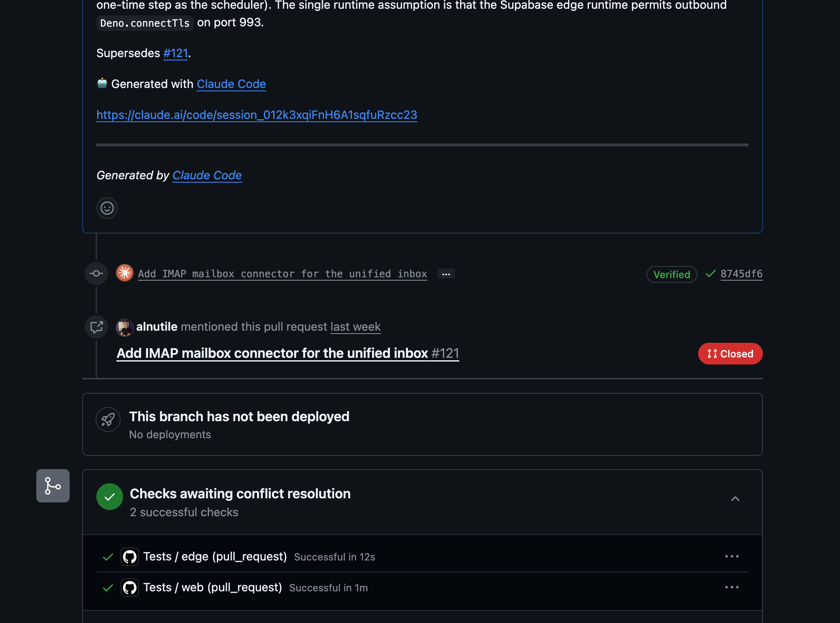840x623 pixels.
Task: Open options menu for Tests / web
Action: (x=732, y=587)
